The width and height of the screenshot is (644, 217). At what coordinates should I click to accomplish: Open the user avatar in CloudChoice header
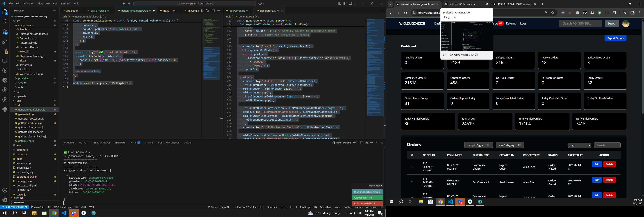pos(625,24)
